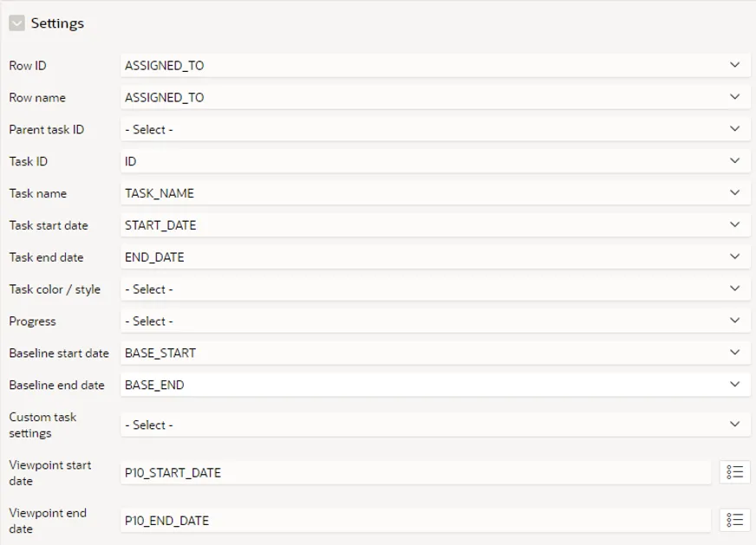Open the Task start date dropdown
Viewport: 756px width, 545px height.
tap(434, 225)
